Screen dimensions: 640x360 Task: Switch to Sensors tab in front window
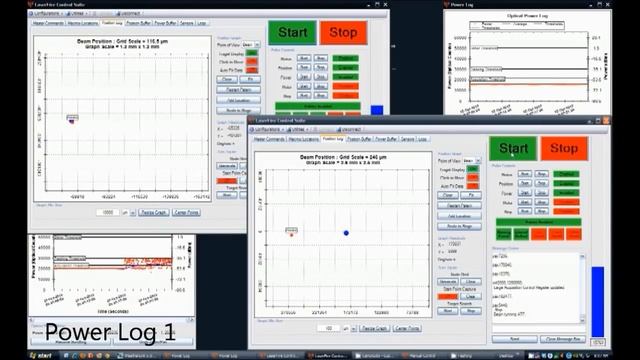point(407,139)
